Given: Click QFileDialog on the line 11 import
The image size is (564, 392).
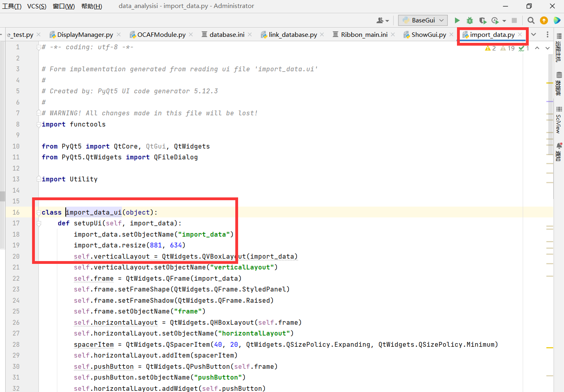Looking at the screenshot, I should pyautogui.click(x=176, y=157).
